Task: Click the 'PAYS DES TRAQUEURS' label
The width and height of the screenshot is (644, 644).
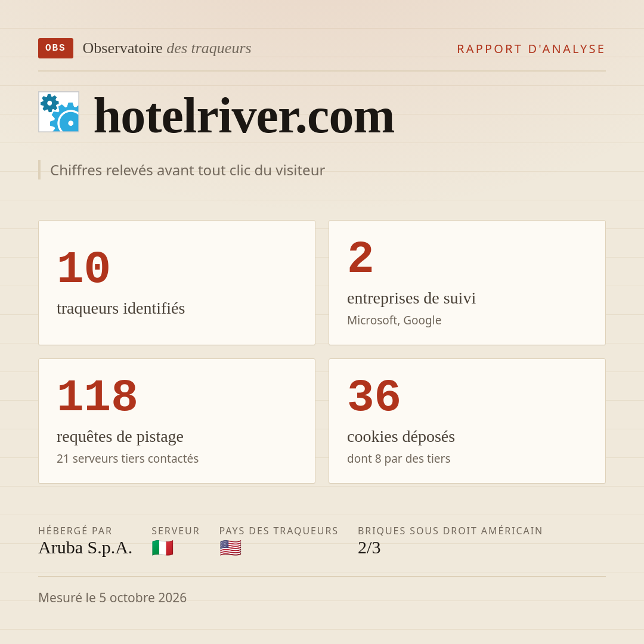Action: coord(278,531)
